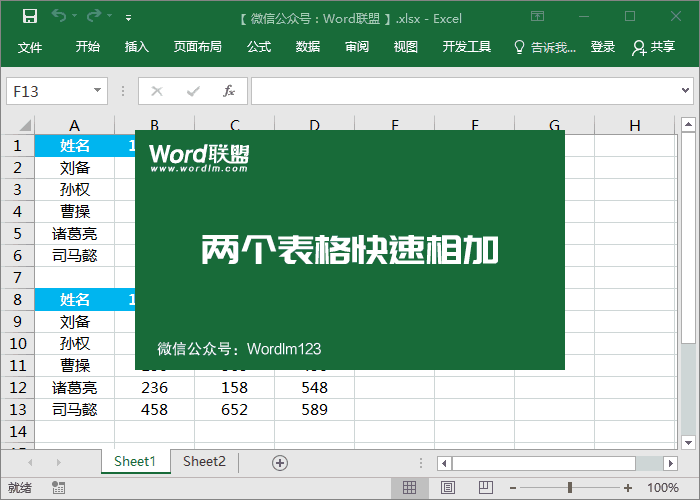This screenshot has width=700, height=500.
Task: Click cell C13 with value 652
Action: coord(234,410)
